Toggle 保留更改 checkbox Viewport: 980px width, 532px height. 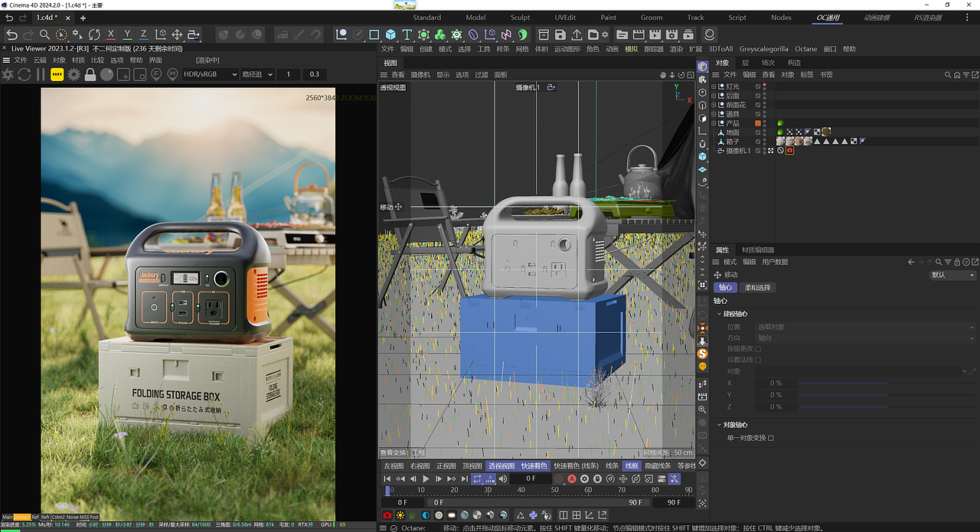coord(758,349)
